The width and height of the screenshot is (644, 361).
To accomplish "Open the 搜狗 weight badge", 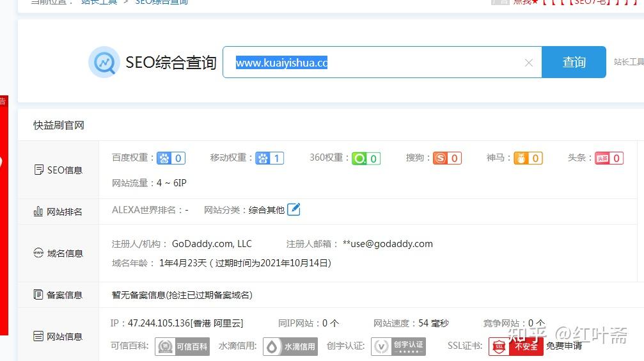I will coord(447,158).
